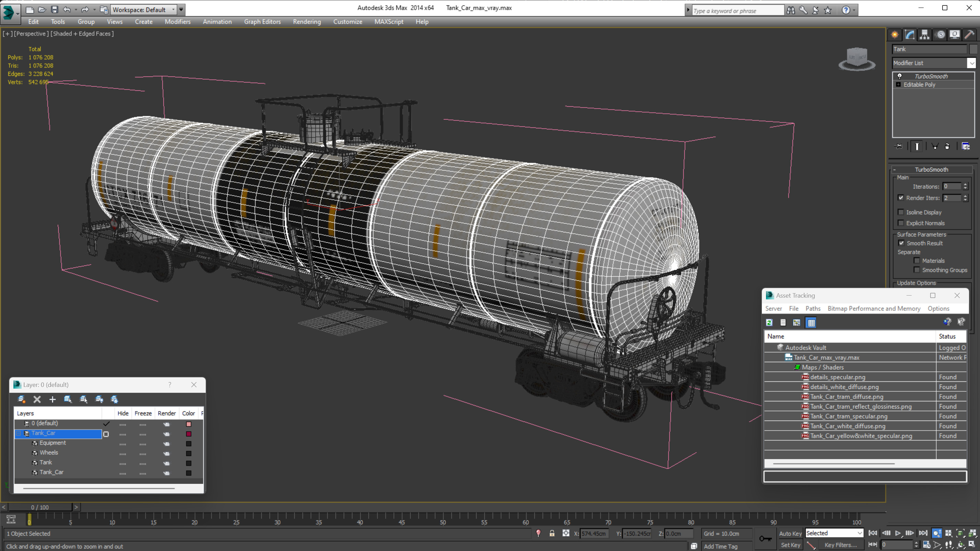980x551 pixels.
Task: Click the Refresh icon in Asset Tracking
Action: (x=769, y=322)
